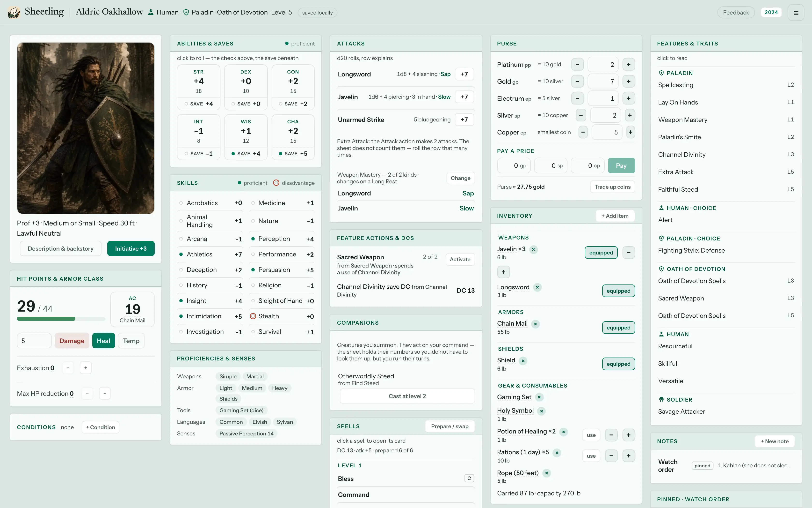
Task: Open Description & backstory
Action: click(60, 249)
